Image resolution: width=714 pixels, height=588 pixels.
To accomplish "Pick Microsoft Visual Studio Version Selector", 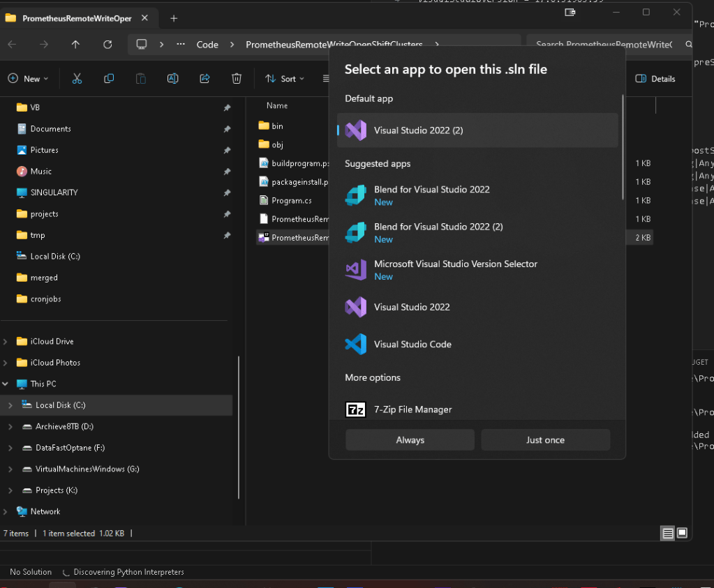I will (477, 270).
